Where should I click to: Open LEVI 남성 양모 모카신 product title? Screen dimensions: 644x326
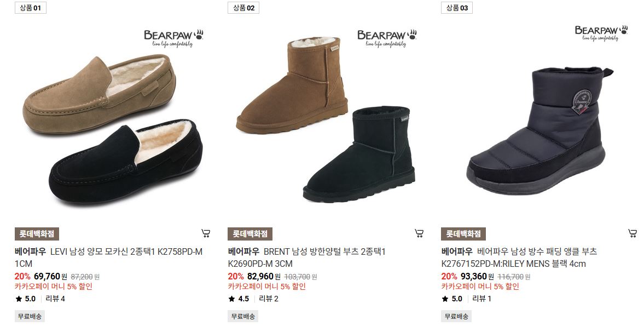pyautogui.click(x=108, y=258)
